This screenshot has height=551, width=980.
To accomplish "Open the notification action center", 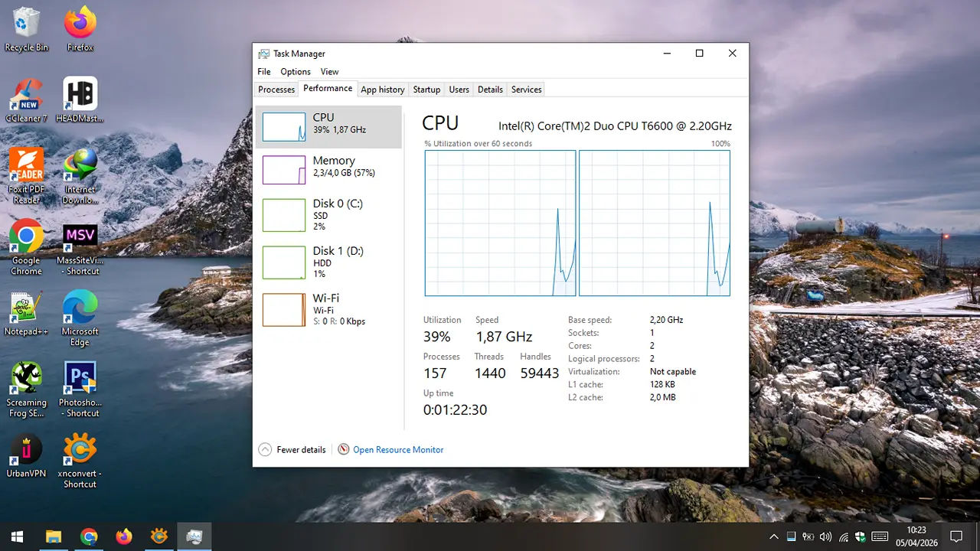I will [x=955, y=536].
